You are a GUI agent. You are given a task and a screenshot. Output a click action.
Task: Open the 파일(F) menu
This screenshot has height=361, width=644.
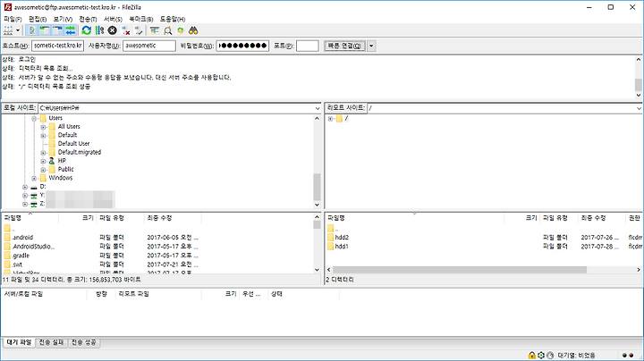tap(13, 19)
